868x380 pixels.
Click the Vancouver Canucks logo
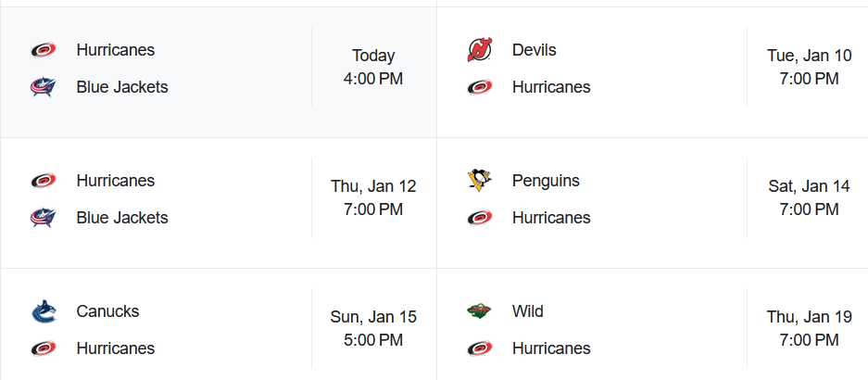click(x=44, y=311)
